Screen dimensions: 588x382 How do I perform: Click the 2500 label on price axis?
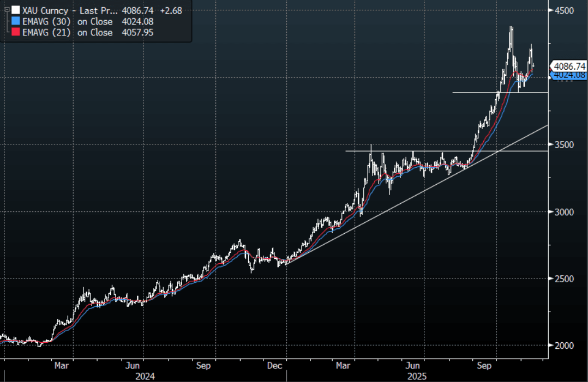point(566,278)
